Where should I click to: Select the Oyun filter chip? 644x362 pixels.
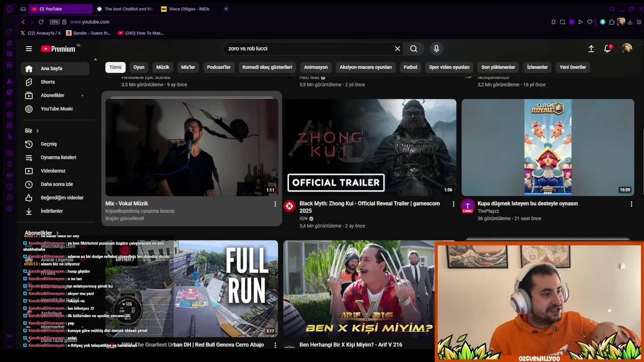click(x=139, y=67)
